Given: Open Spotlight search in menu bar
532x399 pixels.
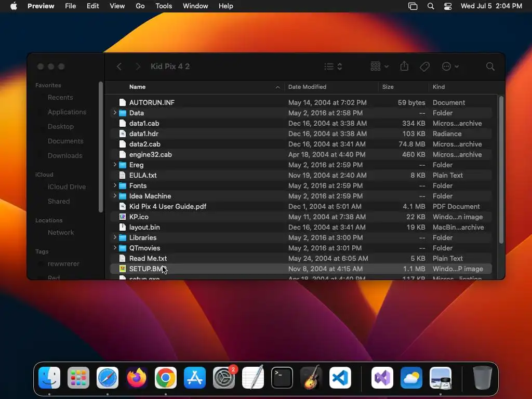Looking at the screenshot, I should tap(431, 6).
